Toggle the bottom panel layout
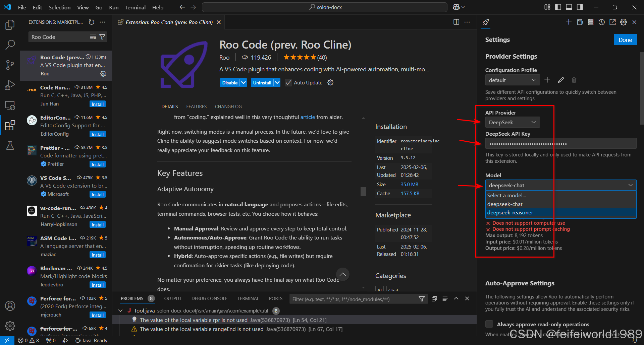The height and width of the screenshot is (345, 644). [x=569, y=7]
